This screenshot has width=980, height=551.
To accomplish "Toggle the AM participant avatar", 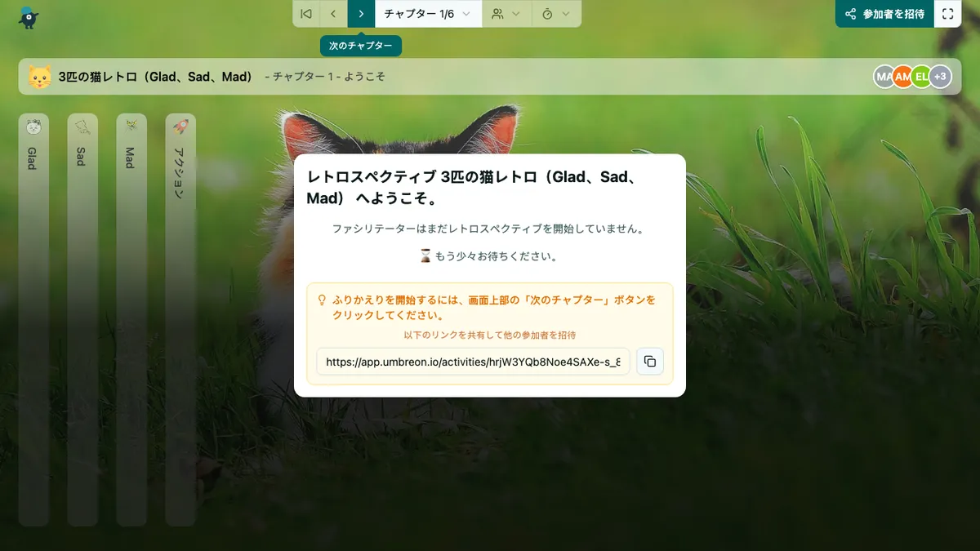I will pos(902,76).
